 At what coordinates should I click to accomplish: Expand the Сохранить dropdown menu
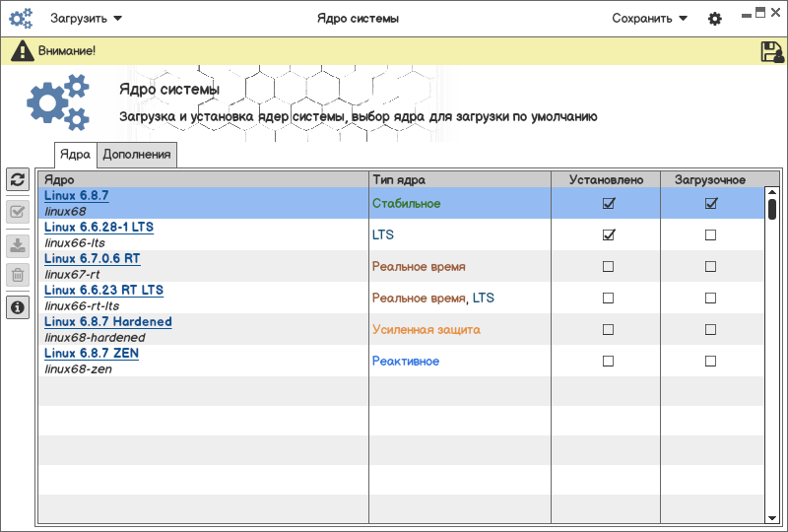coord(649,19)
